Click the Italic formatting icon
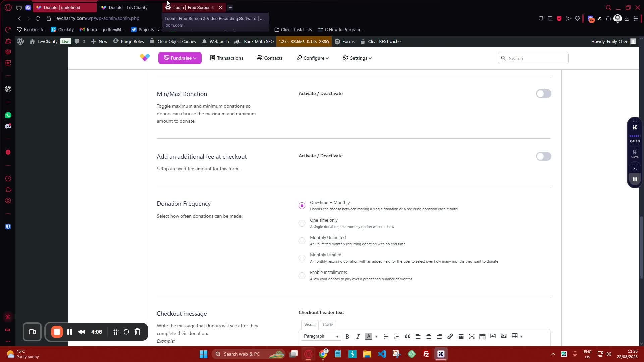 click(x=358, y=336)
